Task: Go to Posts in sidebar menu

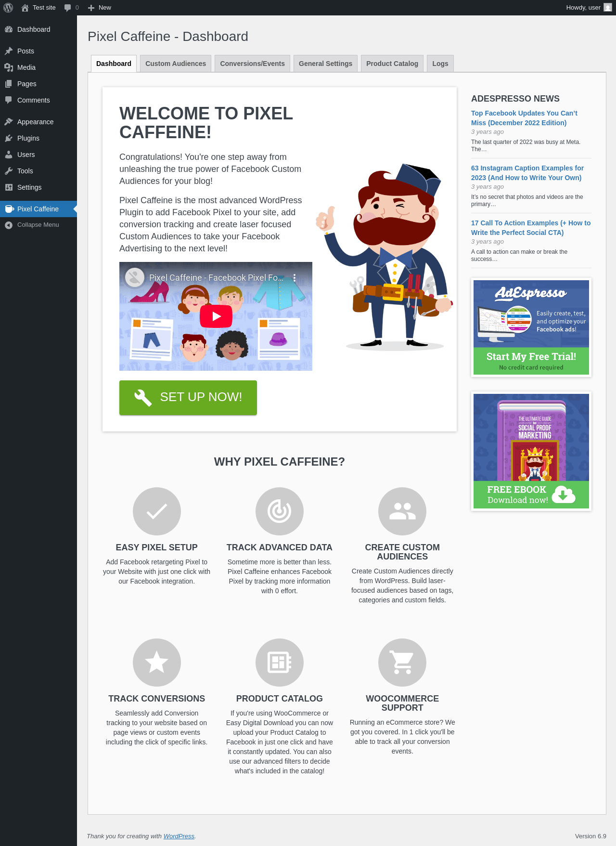Action: click(38, 51)
